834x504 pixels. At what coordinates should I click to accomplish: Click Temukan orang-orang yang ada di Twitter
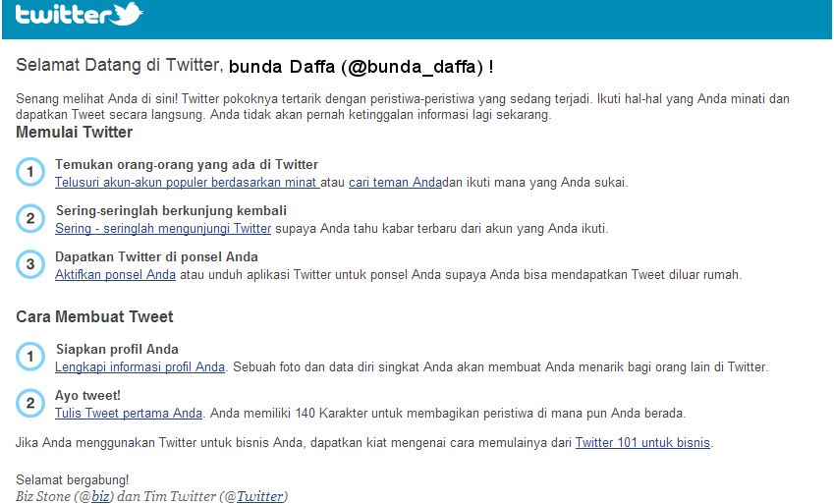(187, 164)
